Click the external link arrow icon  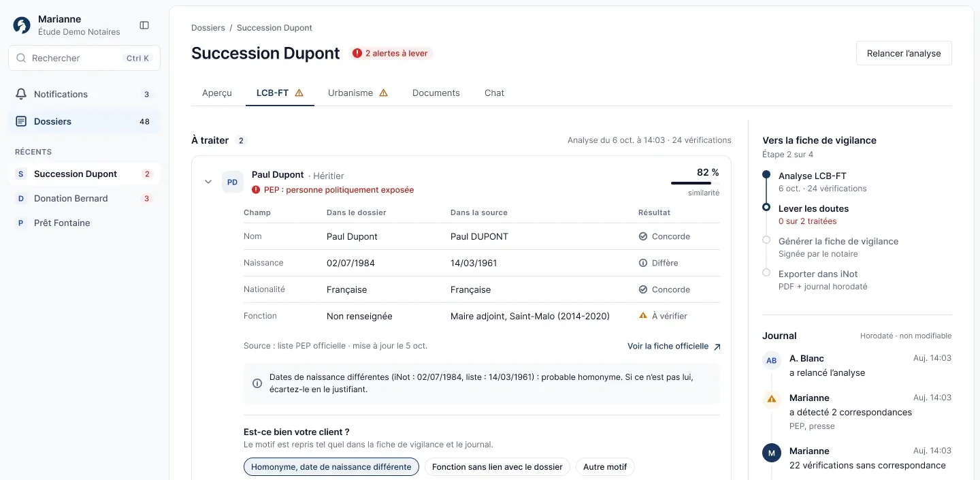click(716, 347)
